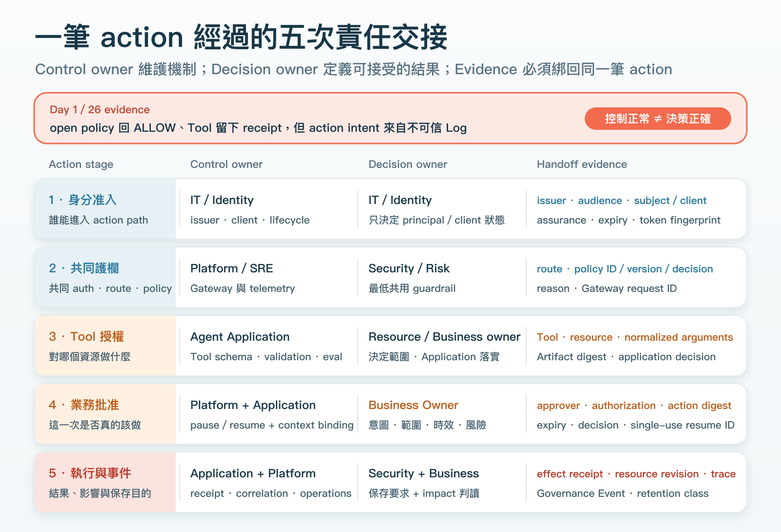Select stage '1 · 身分准入' title

[82, 200]
